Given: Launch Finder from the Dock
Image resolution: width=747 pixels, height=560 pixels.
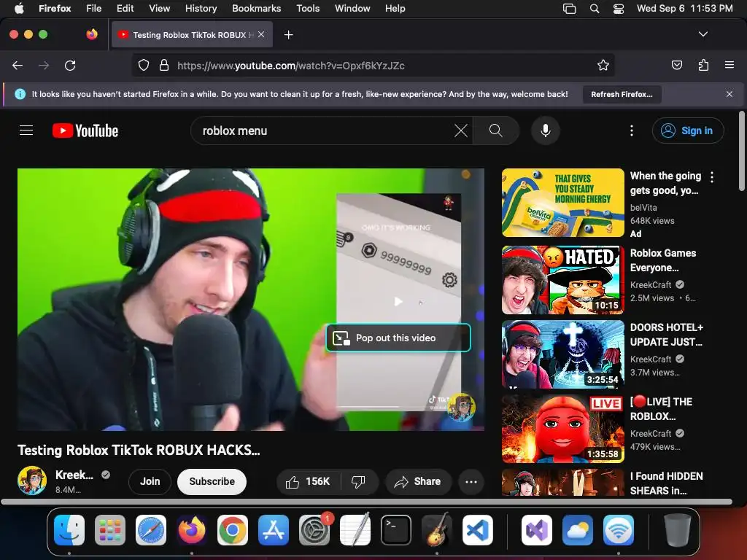Looking at the screenshot, I should pos(69,530).
